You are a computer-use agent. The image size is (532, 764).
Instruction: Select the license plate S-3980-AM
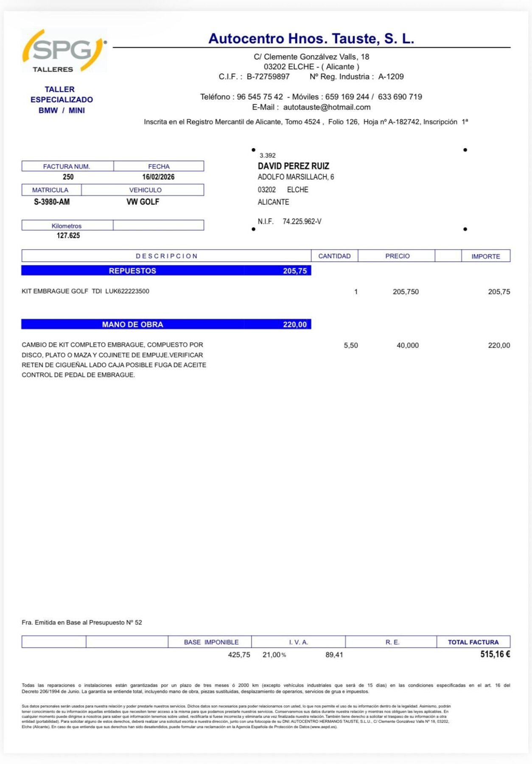click(x=52, y=202)
